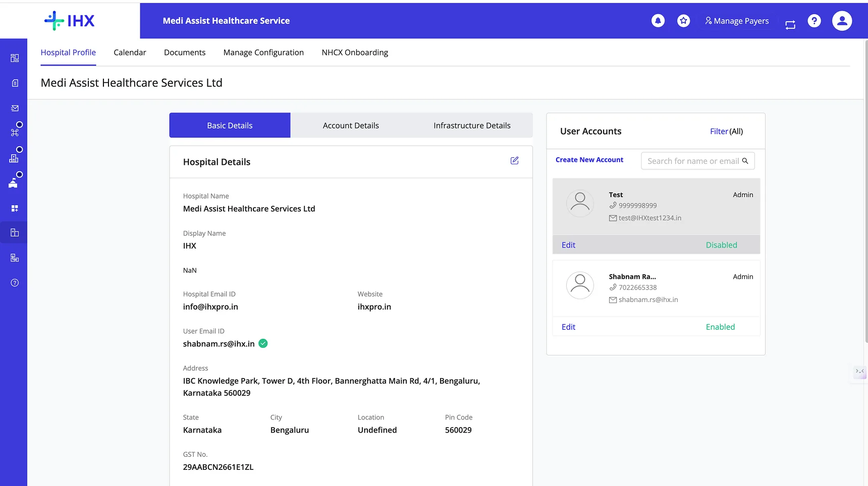The image size is (868, 486).
Task: Select the Infrastructure Details tab
Action: tap(472, 126)
